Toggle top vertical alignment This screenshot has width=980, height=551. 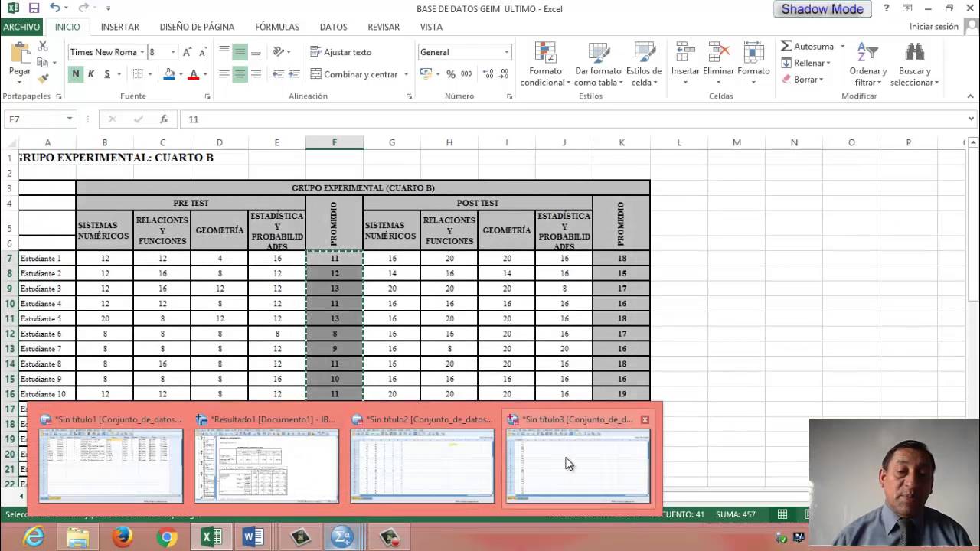click(x=224, y=52)
